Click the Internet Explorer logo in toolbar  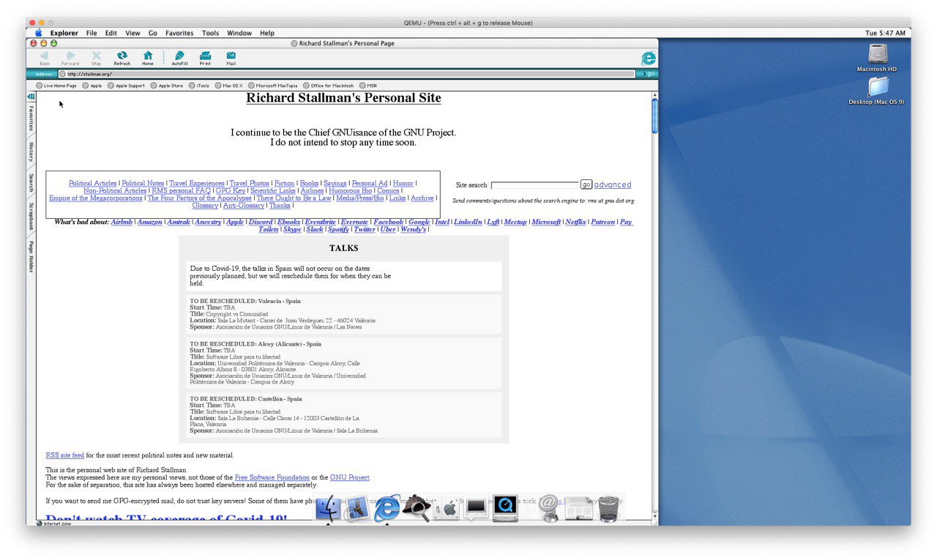click(648, 59)
